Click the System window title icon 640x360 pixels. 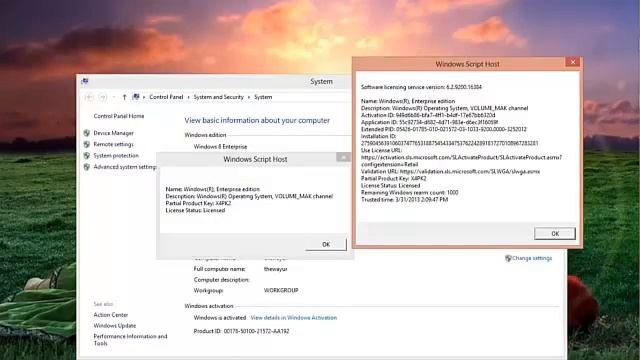pos(84,81)
